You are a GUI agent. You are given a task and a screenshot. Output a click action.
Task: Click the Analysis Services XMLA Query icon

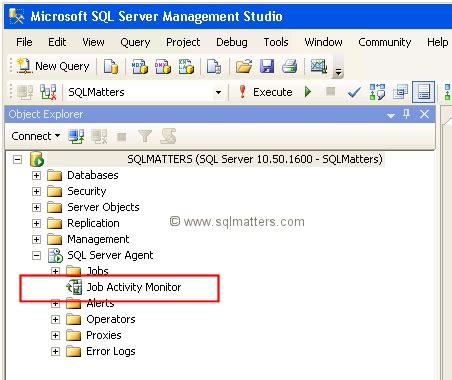point(186,66)
